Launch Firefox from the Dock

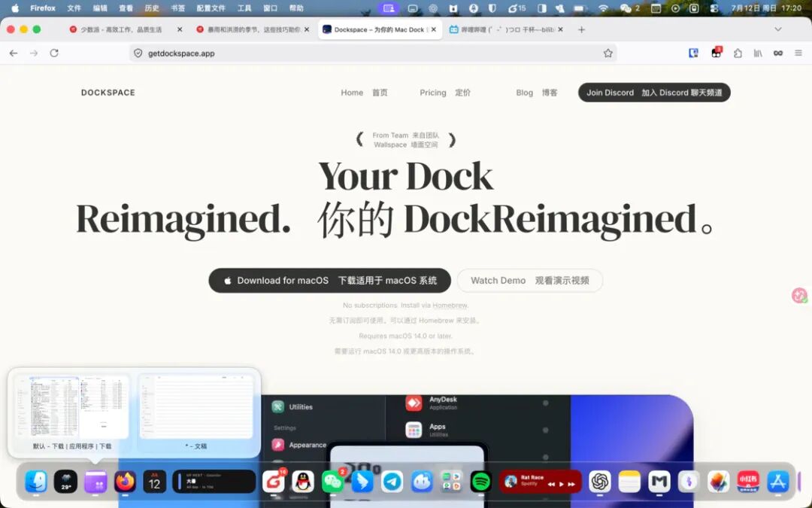pos(125,482)
